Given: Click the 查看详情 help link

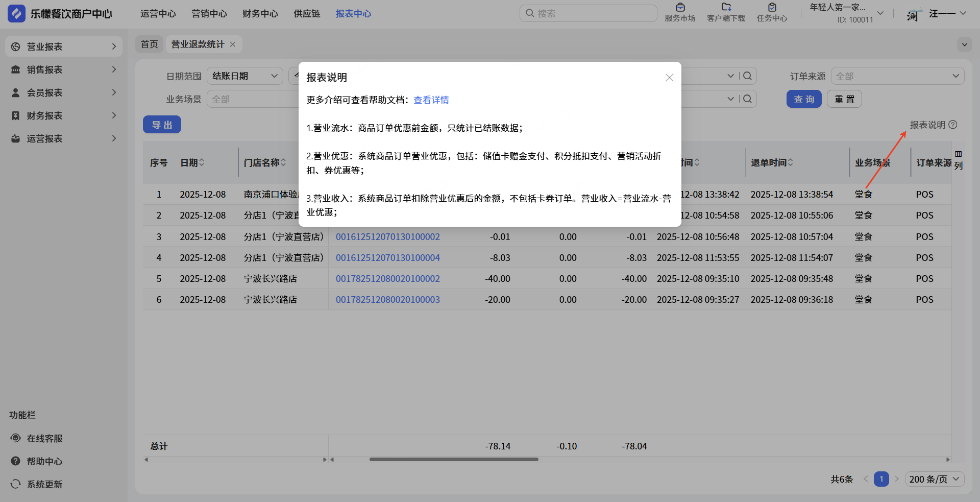Looking at the screenshot, I should (x=431, y=100).
